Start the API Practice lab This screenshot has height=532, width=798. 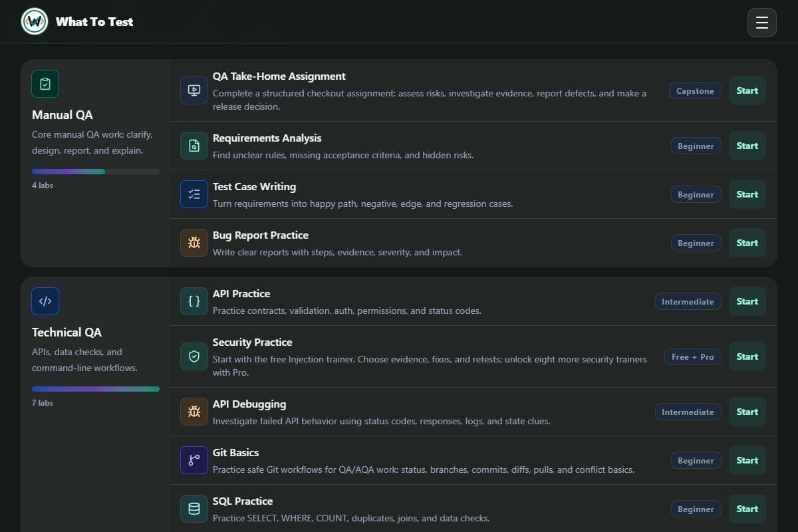(x=747, y=301)
